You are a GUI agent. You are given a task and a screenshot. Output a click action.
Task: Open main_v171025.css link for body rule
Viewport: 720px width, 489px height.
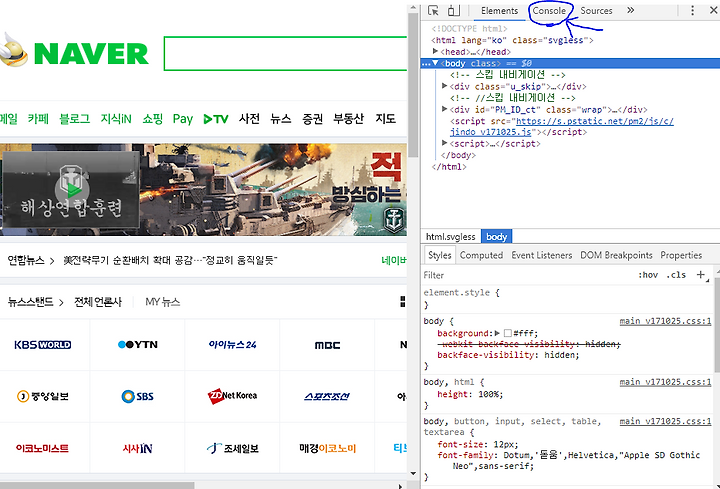pos(665,321)
